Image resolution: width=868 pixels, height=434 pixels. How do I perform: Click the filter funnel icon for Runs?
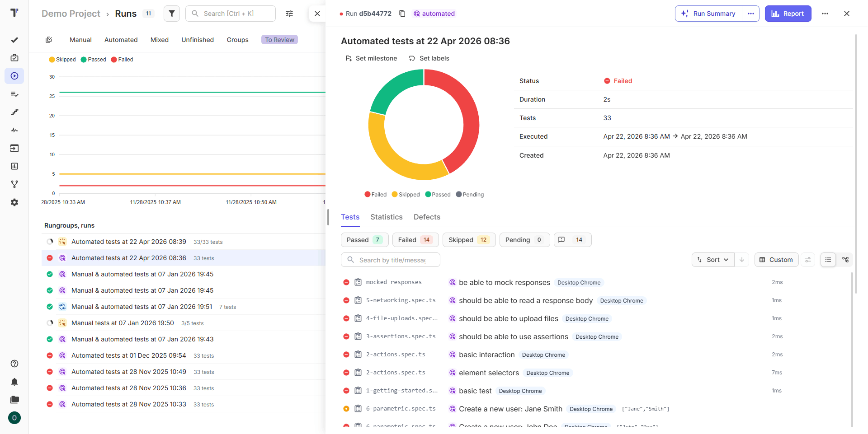click(x=172, y=14)
